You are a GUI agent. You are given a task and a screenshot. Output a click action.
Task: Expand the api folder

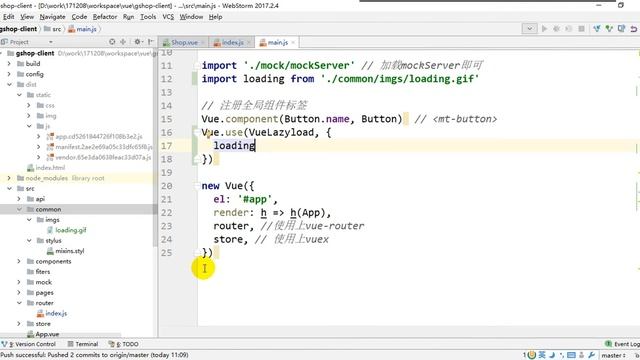[x=19, y=199]
